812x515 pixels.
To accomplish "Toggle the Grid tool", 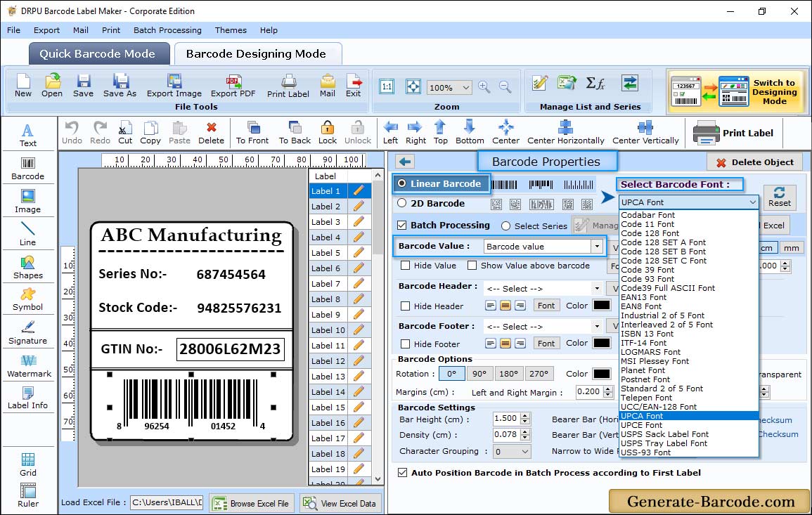I will point(28,464).
